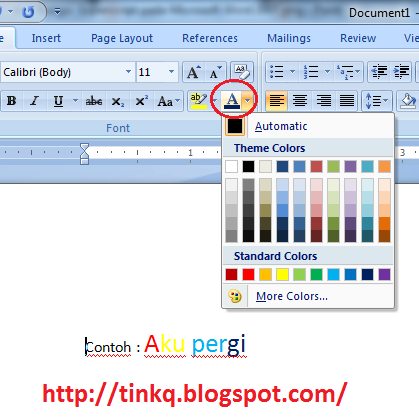Open Change Case dropdown
Viewport: 419px width, 420px height.
coord(169,101)
